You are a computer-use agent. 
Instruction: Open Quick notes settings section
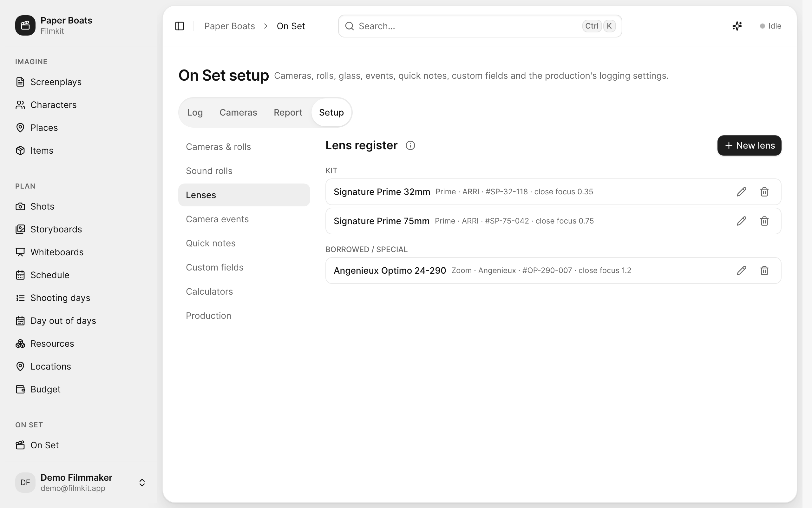click(244, 243)
